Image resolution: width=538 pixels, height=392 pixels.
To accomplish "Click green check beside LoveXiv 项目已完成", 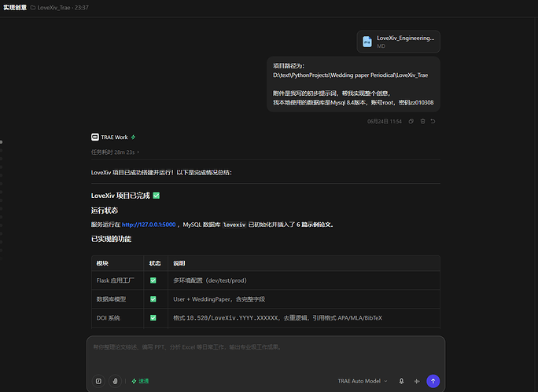I will point(156,196).
